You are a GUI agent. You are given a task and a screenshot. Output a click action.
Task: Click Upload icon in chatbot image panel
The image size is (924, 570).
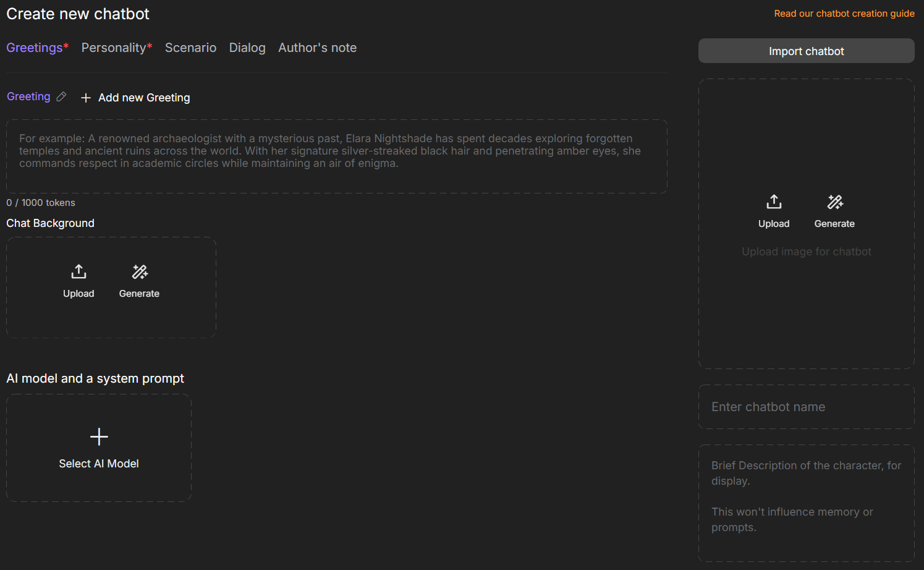tap(774, 202)
